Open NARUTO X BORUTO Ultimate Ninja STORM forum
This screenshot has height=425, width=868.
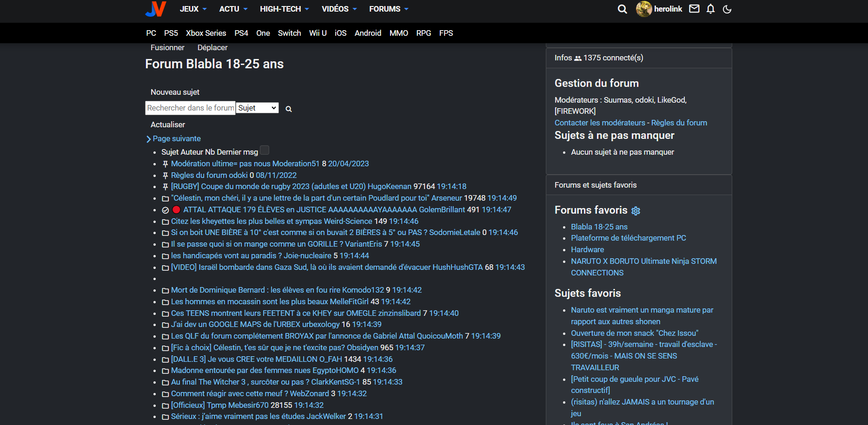click(644, 267)
